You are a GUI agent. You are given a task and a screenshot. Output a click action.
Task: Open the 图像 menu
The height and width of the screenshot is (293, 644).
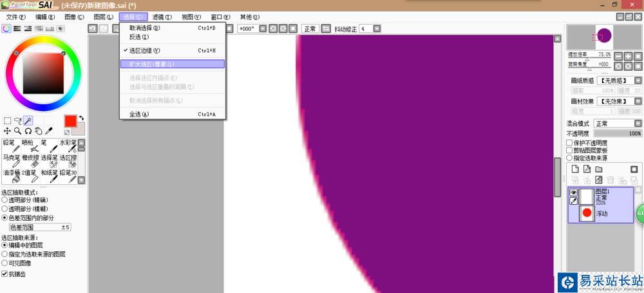pyautogui.click(x=74, y=17)
